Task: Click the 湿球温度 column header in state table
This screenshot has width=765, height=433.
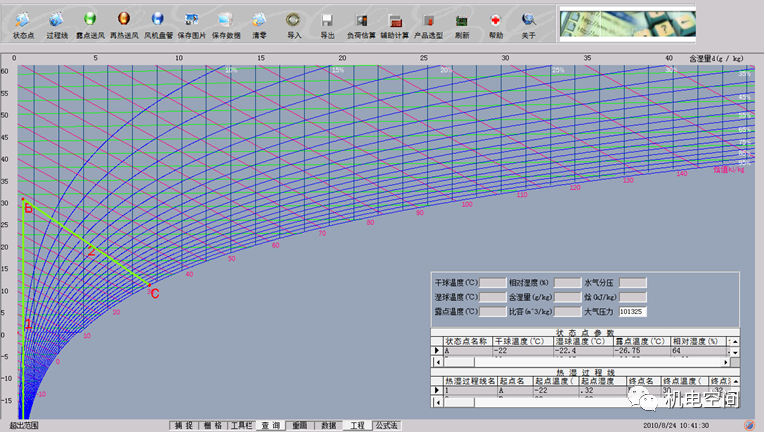Action: [x=584, y=341]
